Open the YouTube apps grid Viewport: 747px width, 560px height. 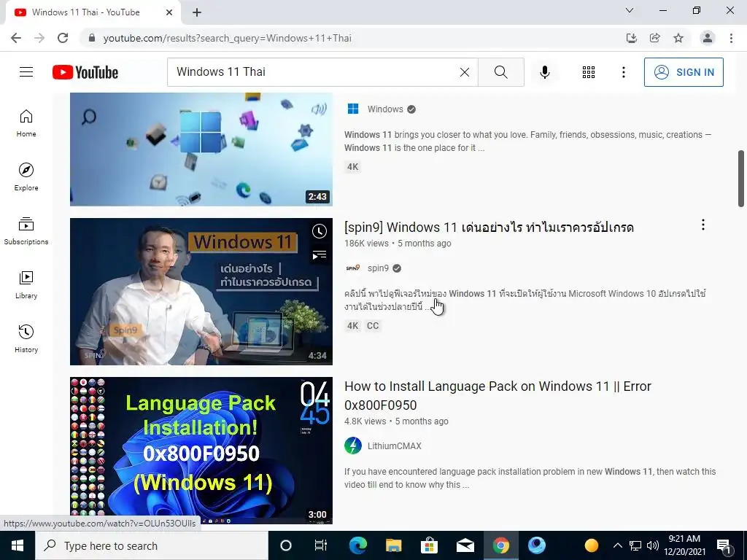tap(589, 72)
